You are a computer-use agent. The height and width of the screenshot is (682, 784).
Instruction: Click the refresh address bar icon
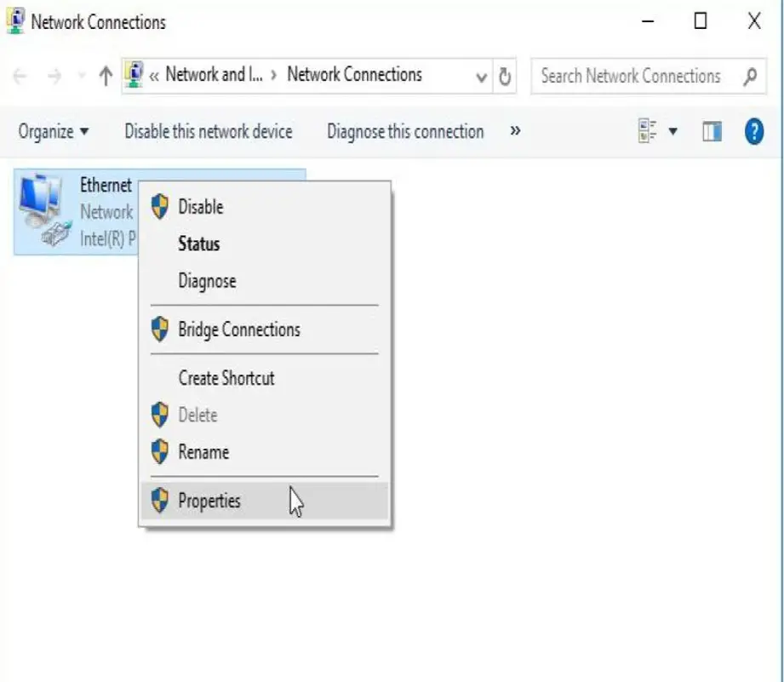(x=505, y=77)
